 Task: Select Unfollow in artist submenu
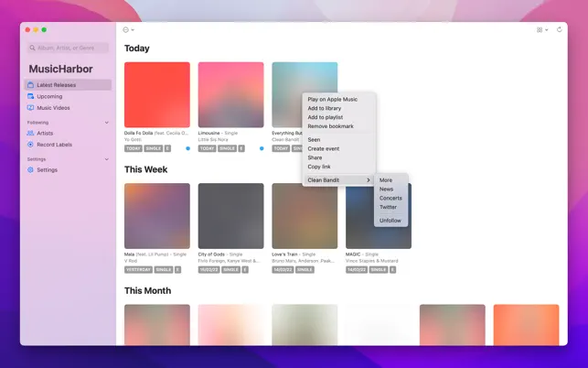pyautogui.click(x=390, y=221)
